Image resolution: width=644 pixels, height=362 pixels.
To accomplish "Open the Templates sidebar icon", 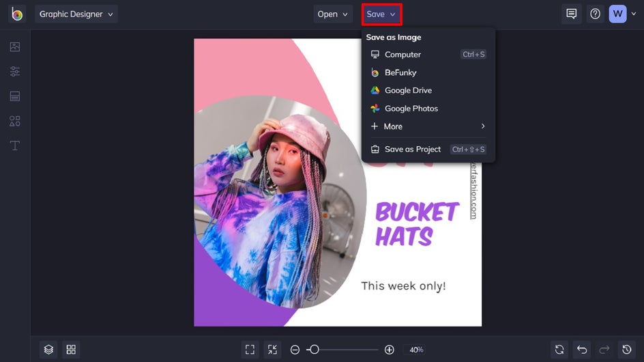I will click(15, 96).
